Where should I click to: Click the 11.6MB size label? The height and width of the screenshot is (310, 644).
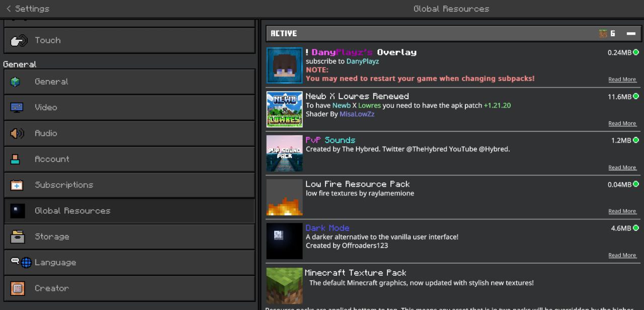tap(619, 96)
